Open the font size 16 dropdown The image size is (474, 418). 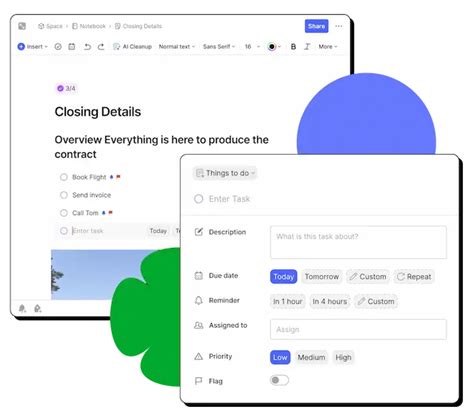click(252, 47)
